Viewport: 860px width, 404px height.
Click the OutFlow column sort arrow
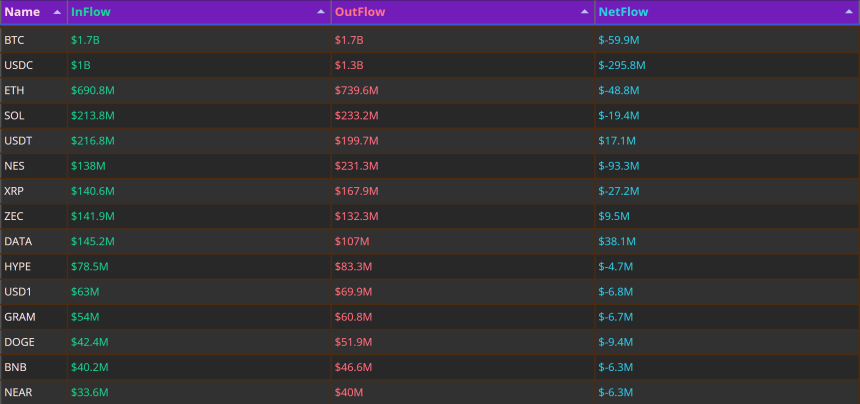(x=585, y=12)
